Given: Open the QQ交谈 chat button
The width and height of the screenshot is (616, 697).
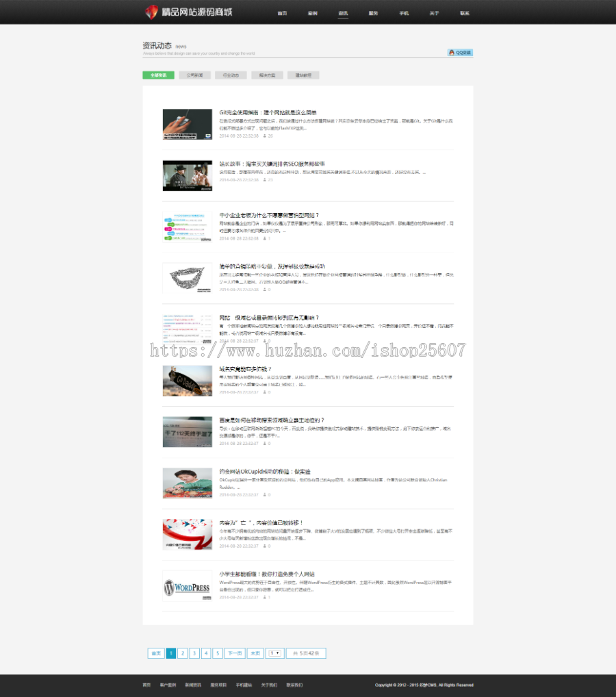Looking at the screenshot, I should point(460,53).
